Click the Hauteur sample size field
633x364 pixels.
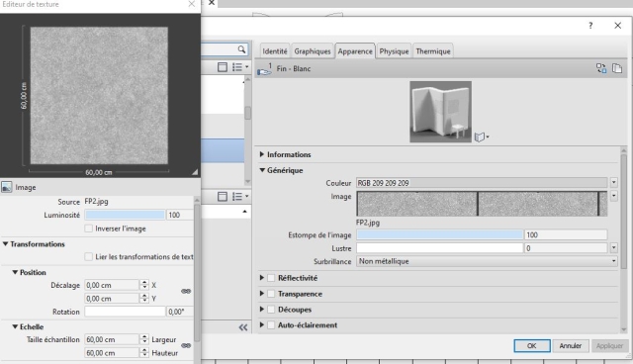tap(112, 353)
